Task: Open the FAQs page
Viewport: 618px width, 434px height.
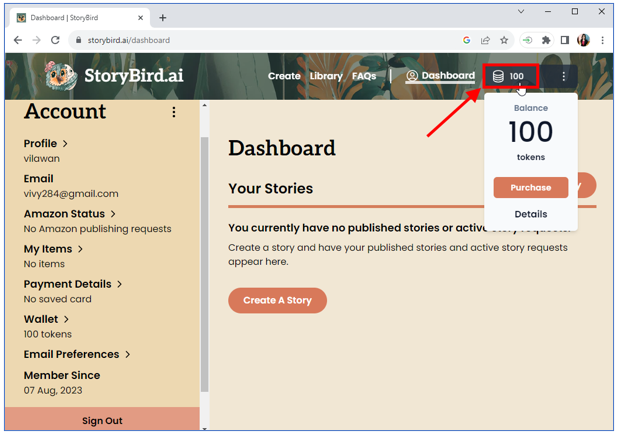Action: [x=364, y=76]
